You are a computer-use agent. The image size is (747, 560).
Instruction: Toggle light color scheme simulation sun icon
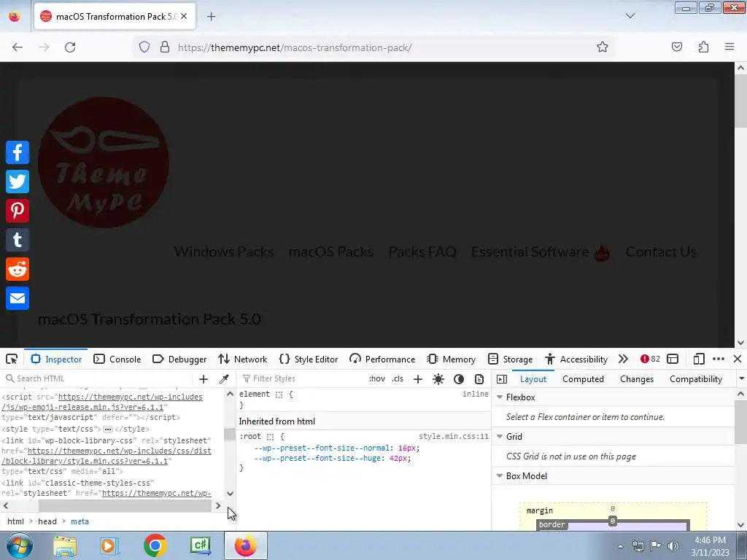click(x=438, y=379)
